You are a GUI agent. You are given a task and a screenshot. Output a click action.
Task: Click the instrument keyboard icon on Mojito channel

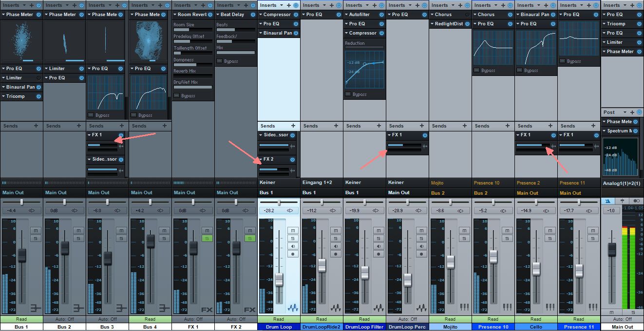tap(464, 308)
